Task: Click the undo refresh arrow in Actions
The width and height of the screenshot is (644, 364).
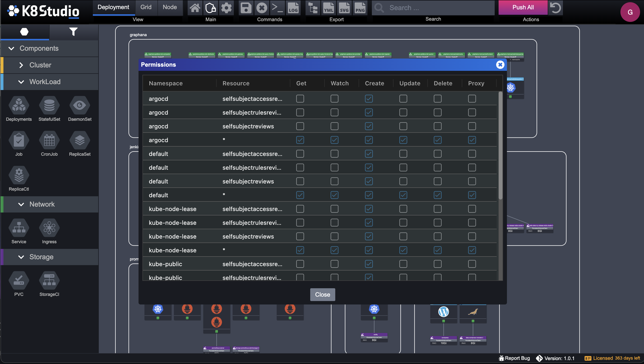Action: [556, 8]
